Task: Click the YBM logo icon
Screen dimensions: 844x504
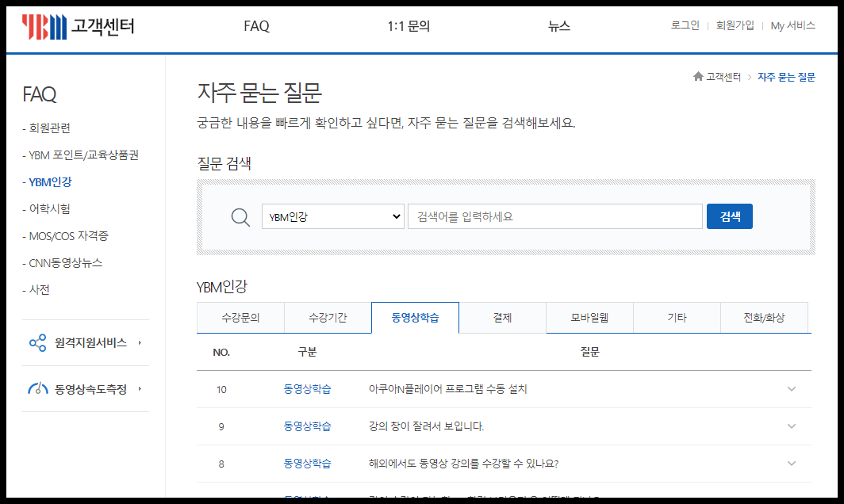Action: (44, 26)
